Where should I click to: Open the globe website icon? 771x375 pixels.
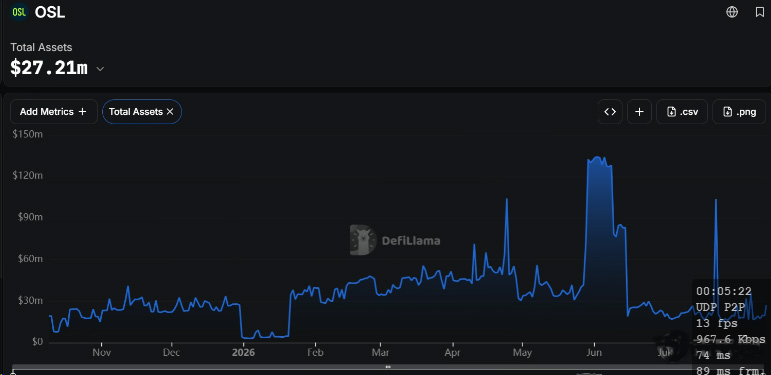coord(732,12)
